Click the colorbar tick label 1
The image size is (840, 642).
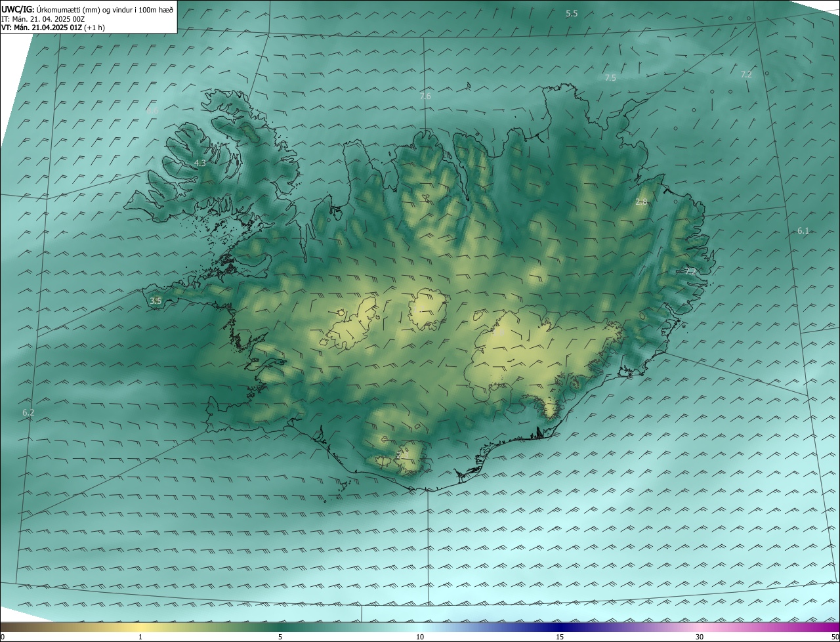pyautogui.click(x=140, y=637)
